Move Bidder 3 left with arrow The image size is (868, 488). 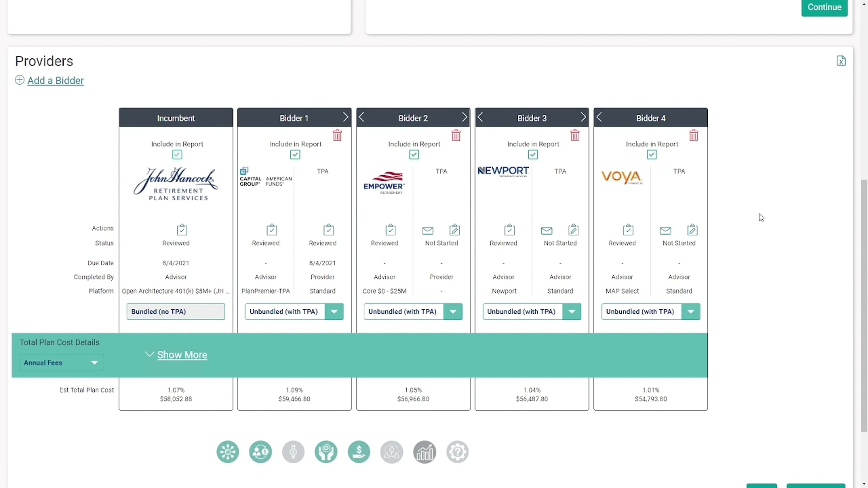click(x=480, y=117)
